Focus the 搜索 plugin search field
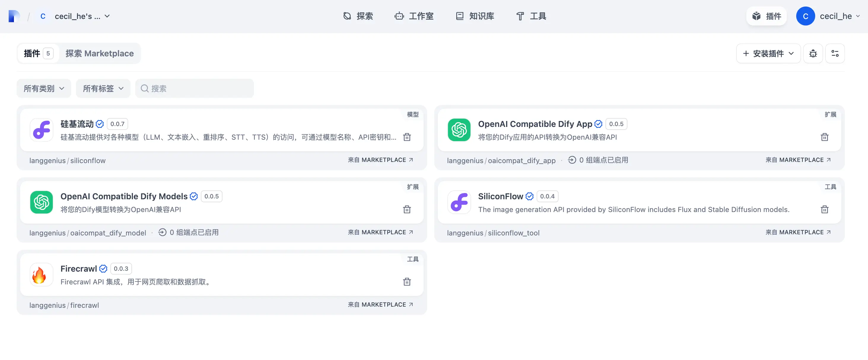This screenshot has width=868, height=360. point(194,89)
